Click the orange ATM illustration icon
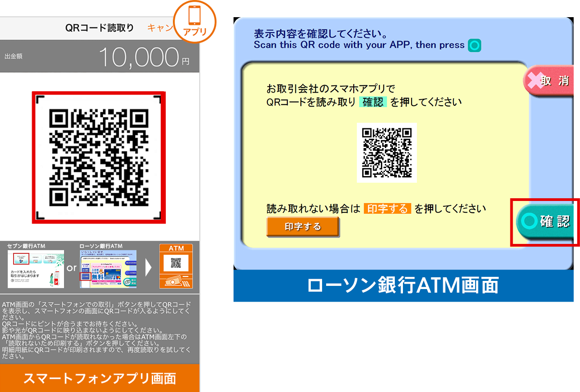 [176, 266]
